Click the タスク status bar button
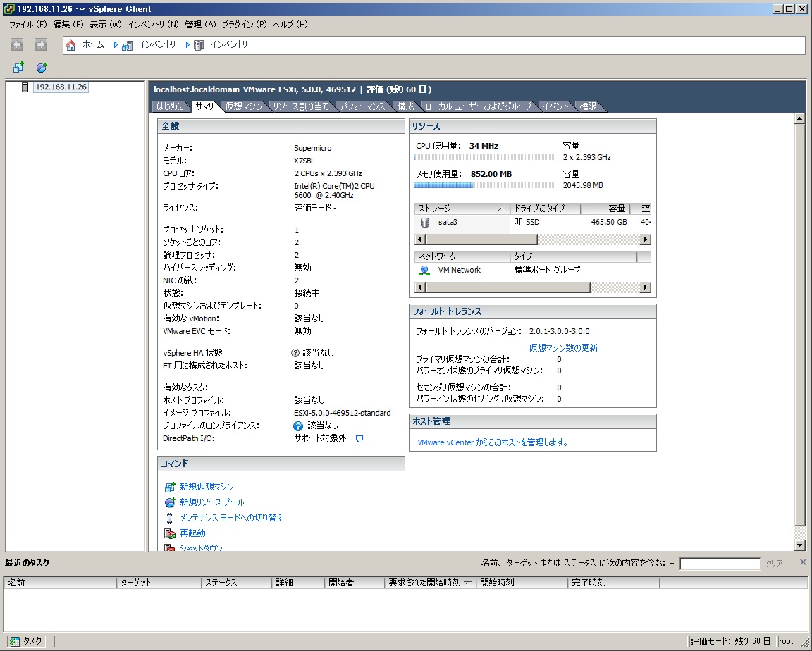Screen dimensions: 812x651 [26, 641]
